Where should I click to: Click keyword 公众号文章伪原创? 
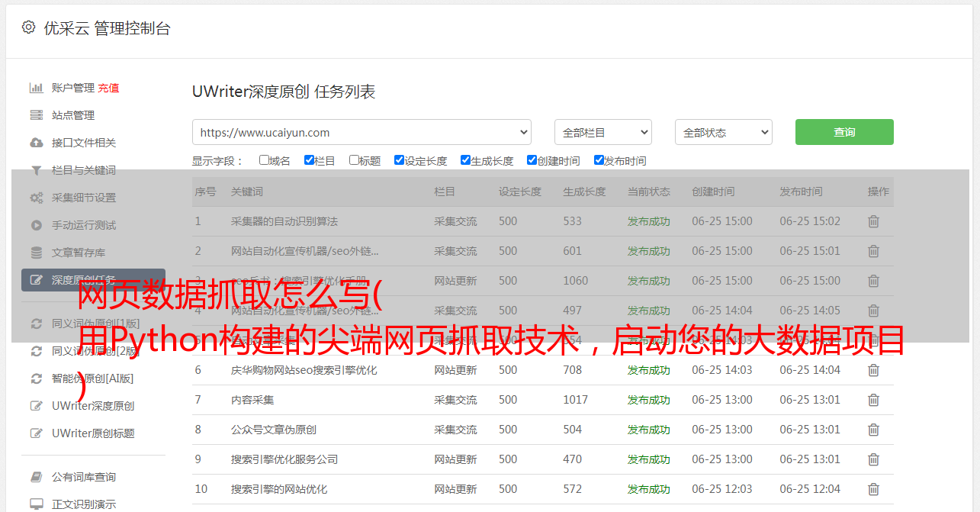(x=274, y=430)
